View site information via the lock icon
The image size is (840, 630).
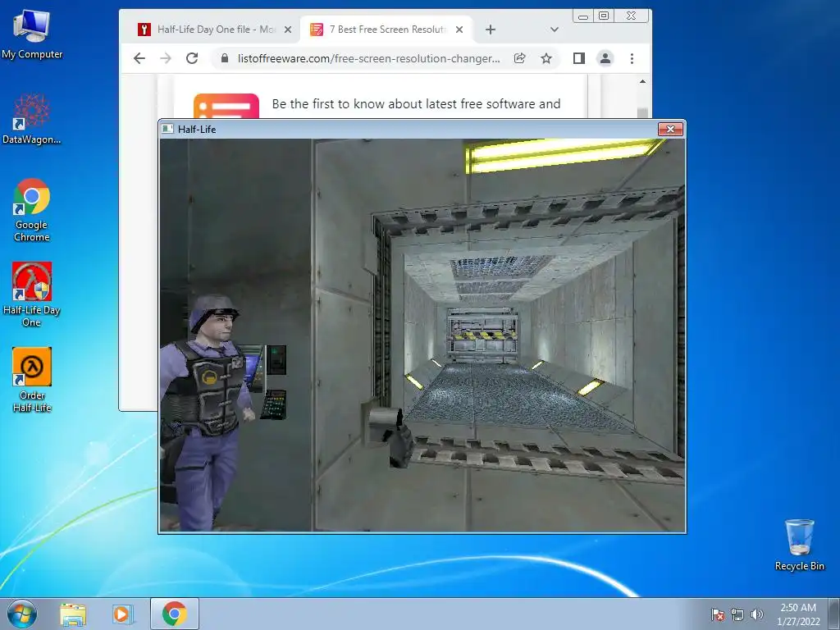click(225, 58)
